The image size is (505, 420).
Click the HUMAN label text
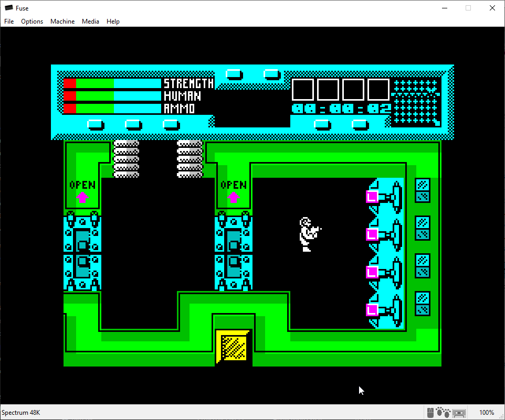click(x=182, y=96)
